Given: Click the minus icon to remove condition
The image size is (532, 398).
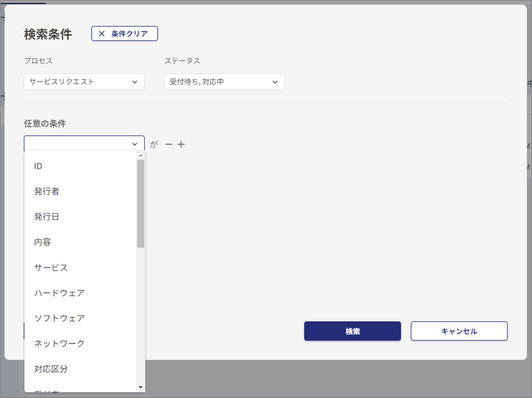Looking at the screenshot, I should click(169, 144).
